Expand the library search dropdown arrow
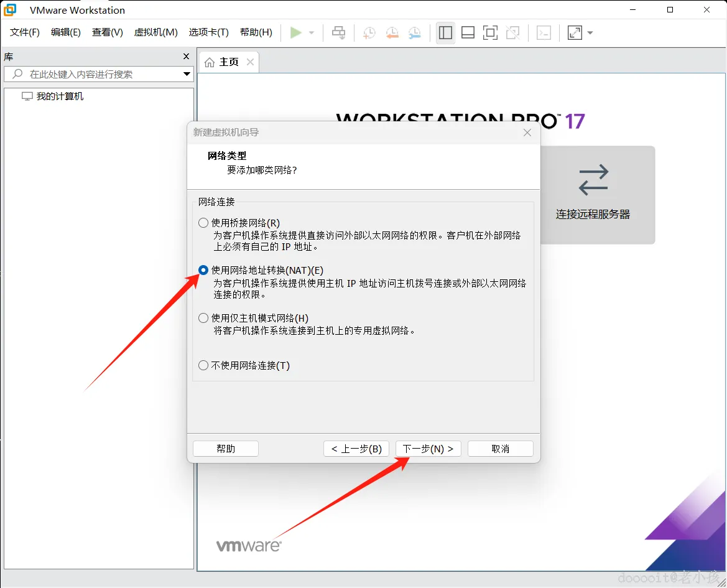The image size is (727, 588). coord(187,74)
